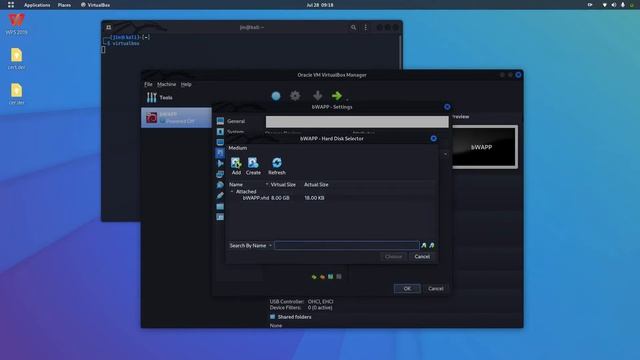Viewport: 640px width, 360px height.
Task: Click the gear Settings toolbar icon
Action: click(x=295, y=96)
